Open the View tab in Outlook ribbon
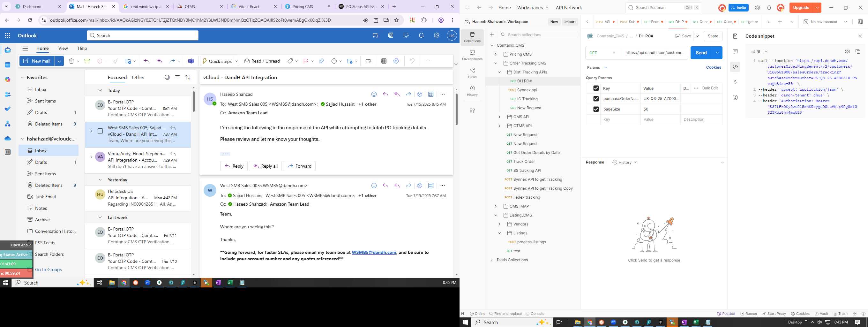868x327 pixels. pyautogui.click(x=63, y=48)
